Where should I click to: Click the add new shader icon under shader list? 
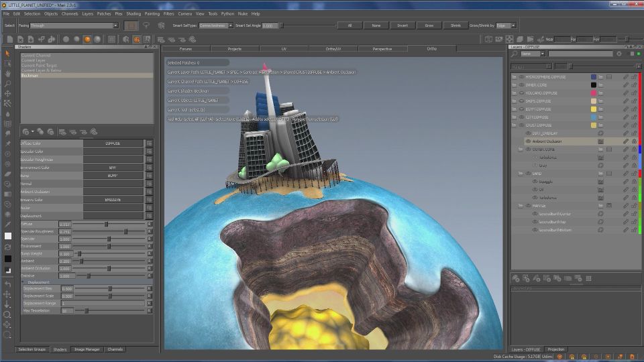26,132
